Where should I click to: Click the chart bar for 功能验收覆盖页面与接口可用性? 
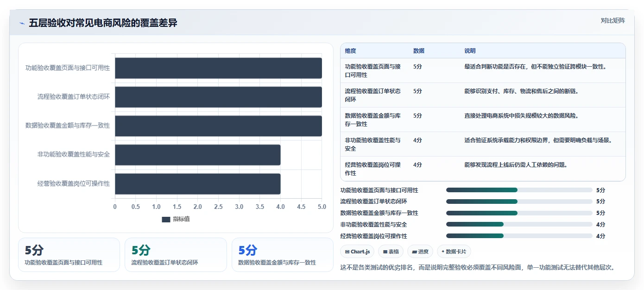coord(218,68)
